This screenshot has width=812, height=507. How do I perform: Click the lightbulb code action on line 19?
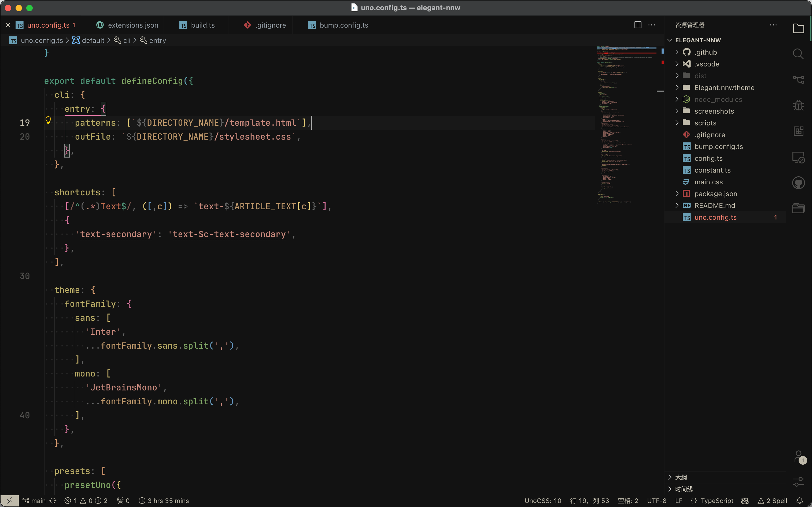tap(48, 120)
